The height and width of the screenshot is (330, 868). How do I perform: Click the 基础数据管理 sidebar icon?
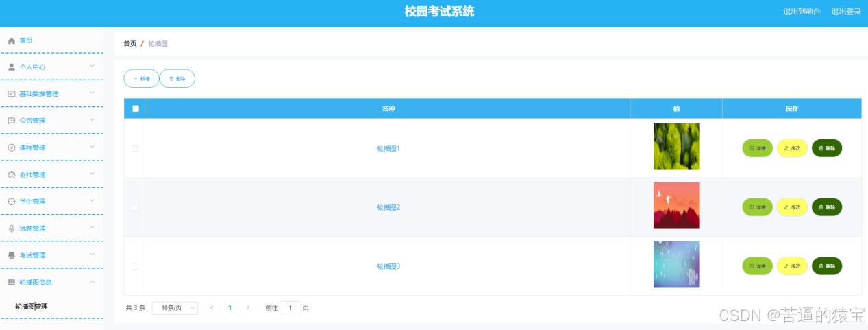click(11, 94)
